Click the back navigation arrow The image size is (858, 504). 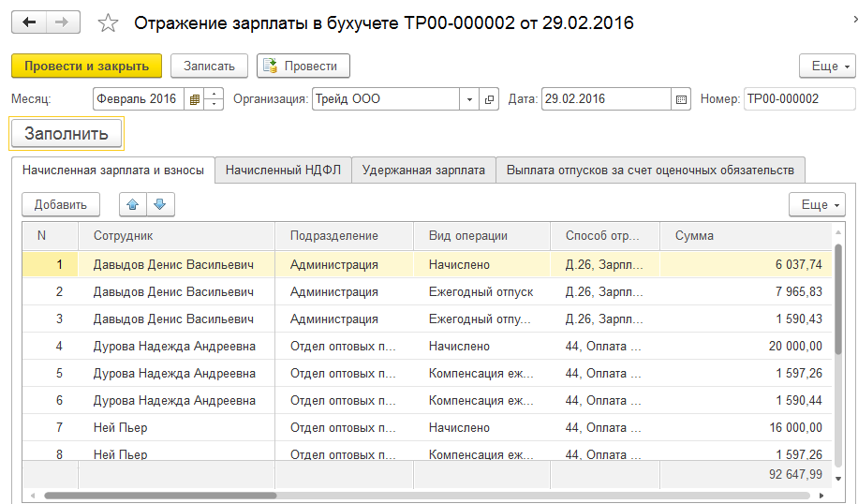pyautogui.click(x=29, y=23)
